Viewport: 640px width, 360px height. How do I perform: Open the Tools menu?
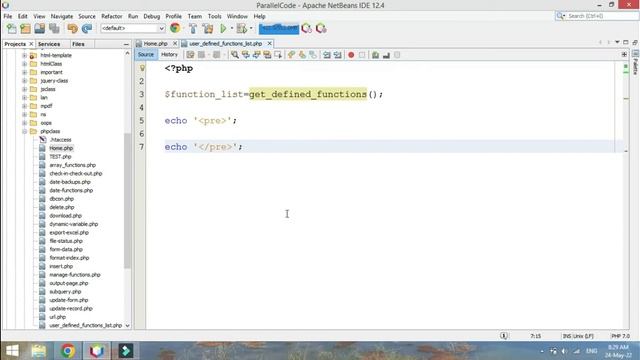pos(214,16)
